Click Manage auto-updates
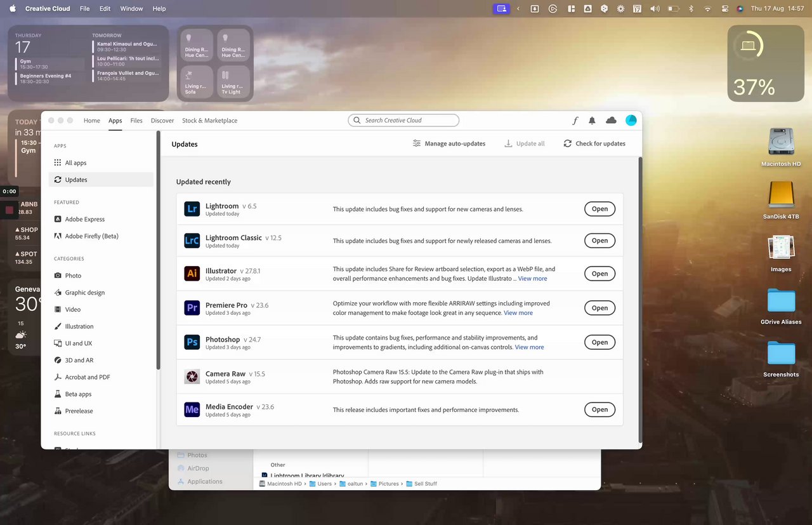812x525 pixels. coord(449,143)
